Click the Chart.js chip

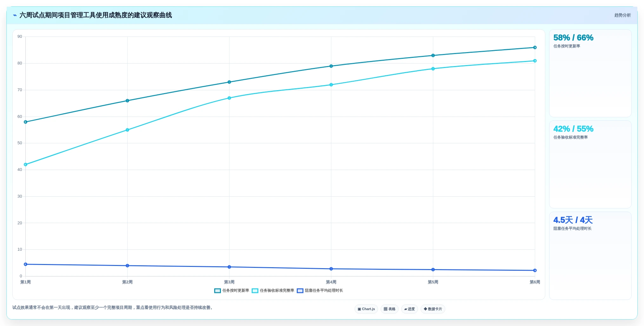point(366,309)
